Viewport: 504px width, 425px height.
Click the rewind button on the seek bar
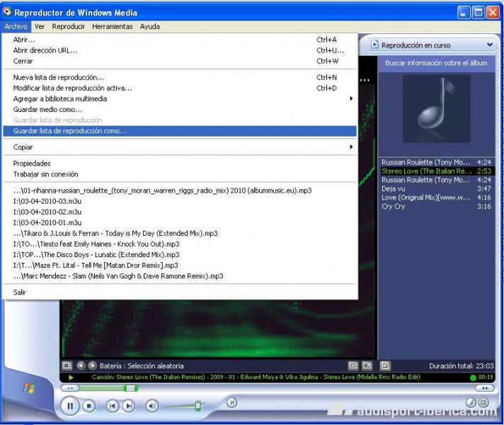[70, 388]
